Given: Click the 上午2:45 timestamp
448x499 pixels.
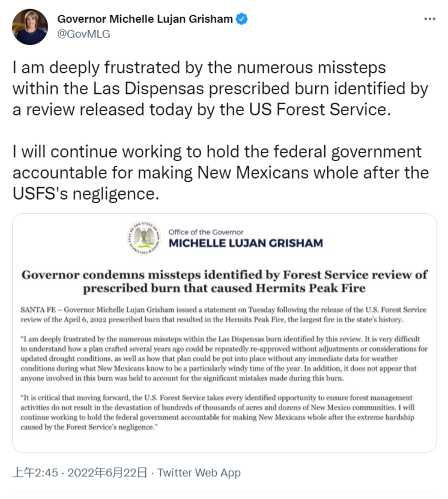Looking at the screenshot, I should click(x=35, y=473).
